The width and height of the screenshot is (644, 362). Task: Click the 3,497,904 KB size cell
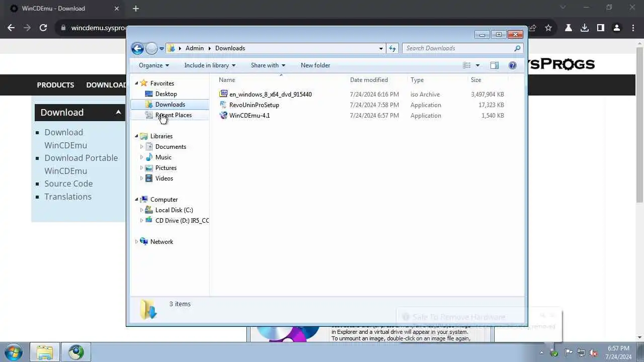488,95
